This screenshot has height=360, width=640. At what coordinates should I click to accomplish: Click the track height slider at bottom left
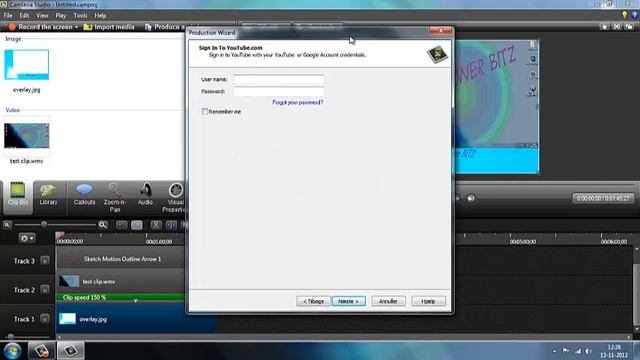(11, 337)
